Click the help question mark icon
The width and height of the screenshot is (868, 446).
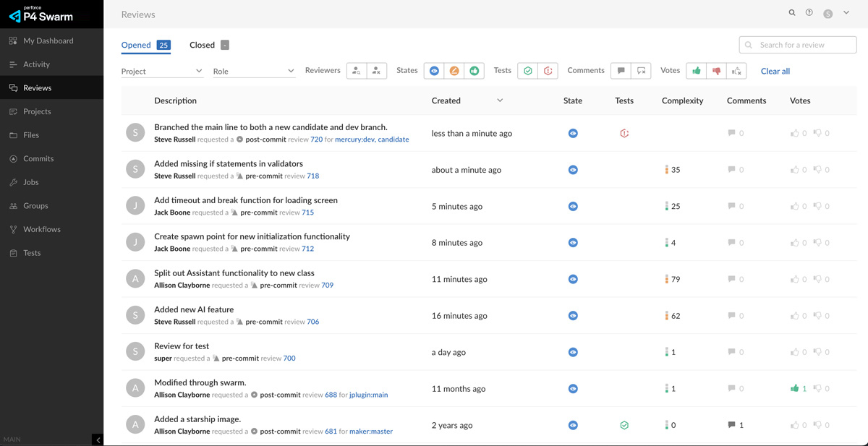click(x=809, y=13)
